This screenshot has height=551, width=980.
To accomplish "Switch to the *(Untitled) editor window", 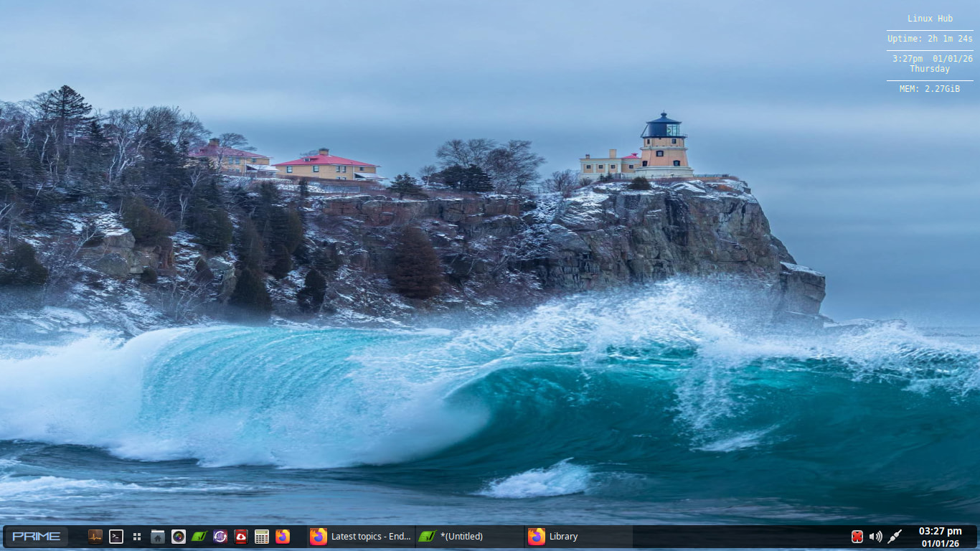I will (470, 536).
